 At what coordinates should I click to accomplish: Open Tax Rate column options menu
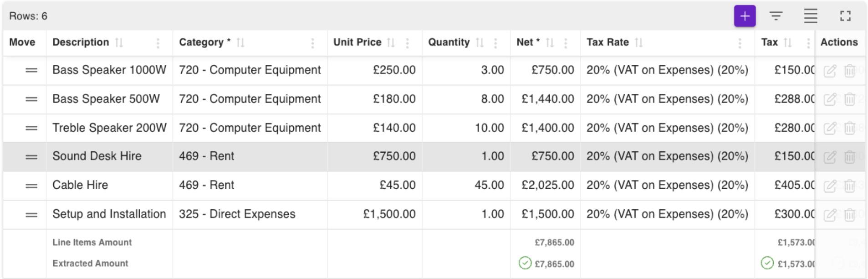(740, 43)
